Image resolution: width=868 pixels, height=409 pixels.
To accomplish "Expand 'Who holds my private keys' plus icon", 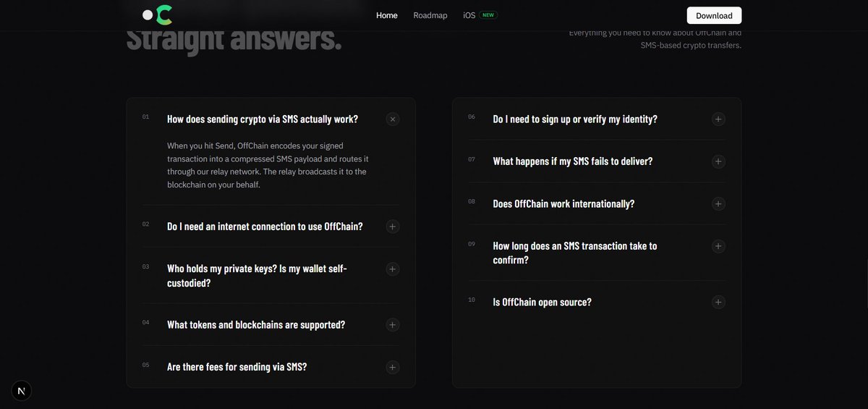I will coord(393,269).
